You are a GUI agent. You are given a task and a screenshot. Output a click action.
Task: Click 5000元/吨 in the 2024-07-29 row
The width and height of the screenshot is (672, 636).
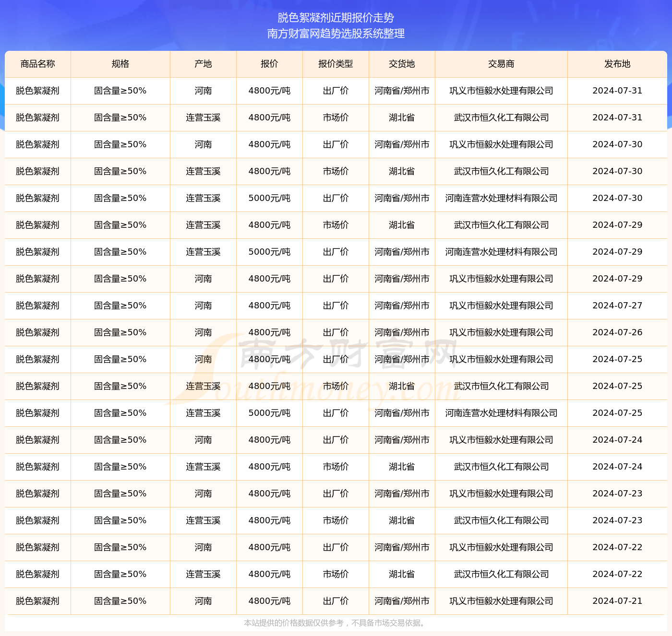coord(269,252)
